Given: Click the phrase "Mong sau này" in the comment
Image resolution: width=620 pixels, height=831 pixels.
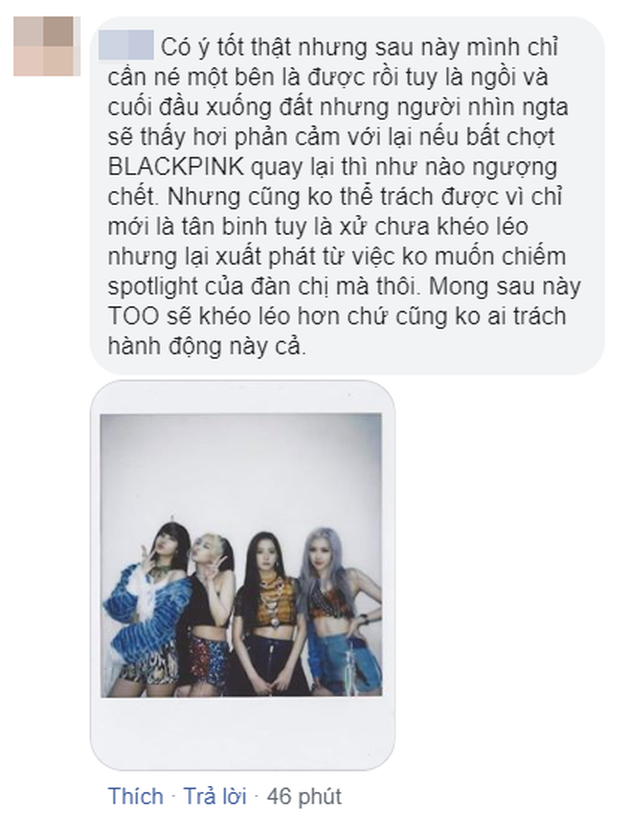Looking at the screenshot, I should pos(505,287).
